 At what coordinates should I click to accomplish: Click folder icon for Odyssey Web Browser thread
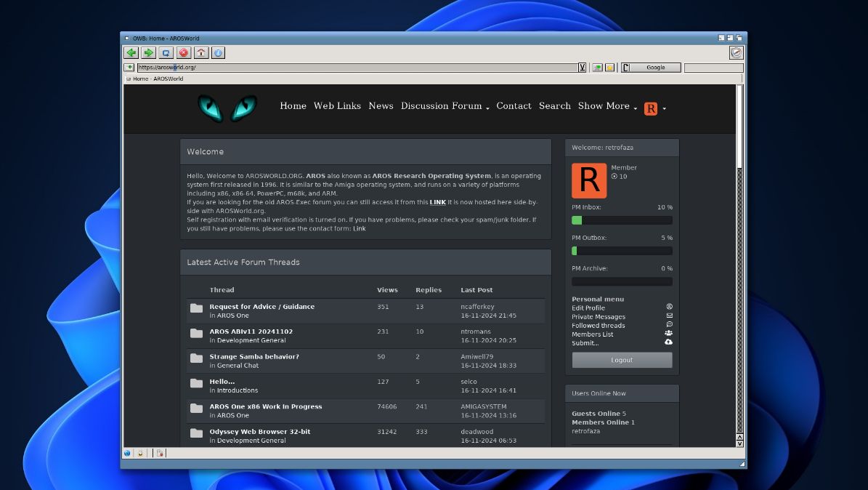197,433
